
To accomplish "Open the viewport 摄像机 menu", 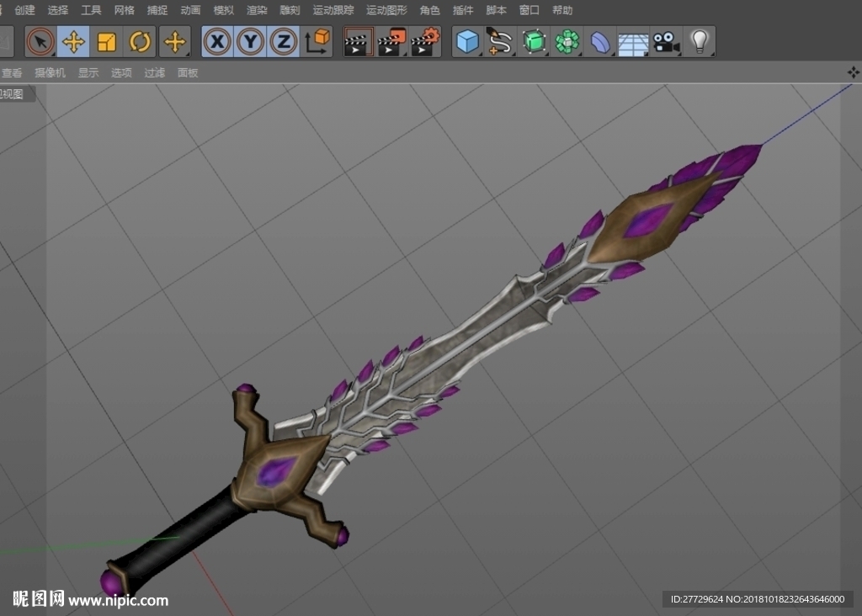I will pyautogui.click(x=50, y=72).
